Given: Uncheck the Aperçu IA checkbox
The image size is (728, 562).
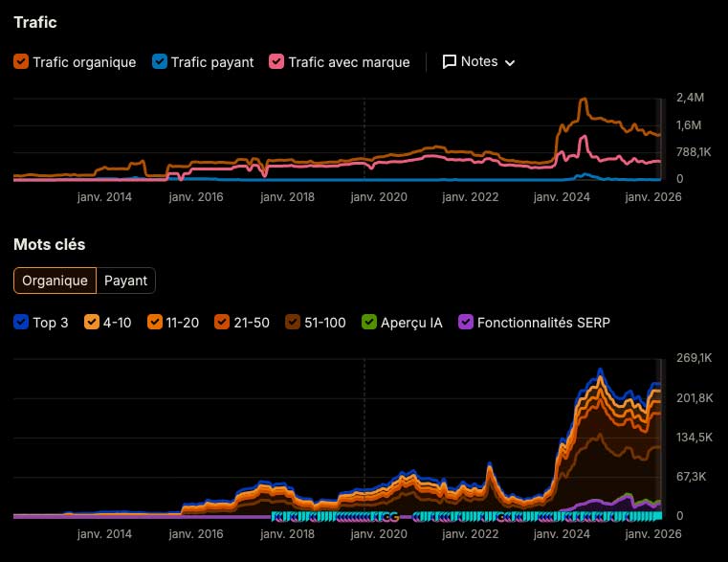Looking at the screenshot, I should pyautogui.click(x=369, y=322).
